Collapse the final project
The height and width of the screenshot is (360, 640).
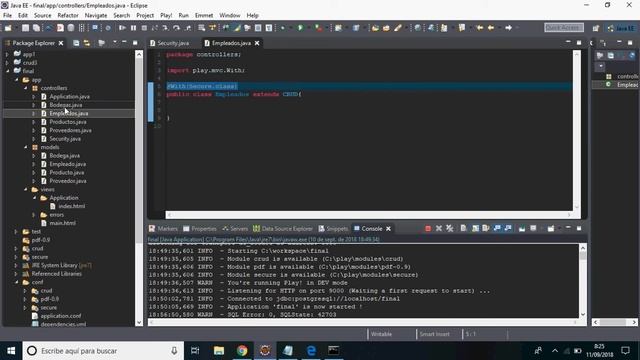(x=7, y=71)
